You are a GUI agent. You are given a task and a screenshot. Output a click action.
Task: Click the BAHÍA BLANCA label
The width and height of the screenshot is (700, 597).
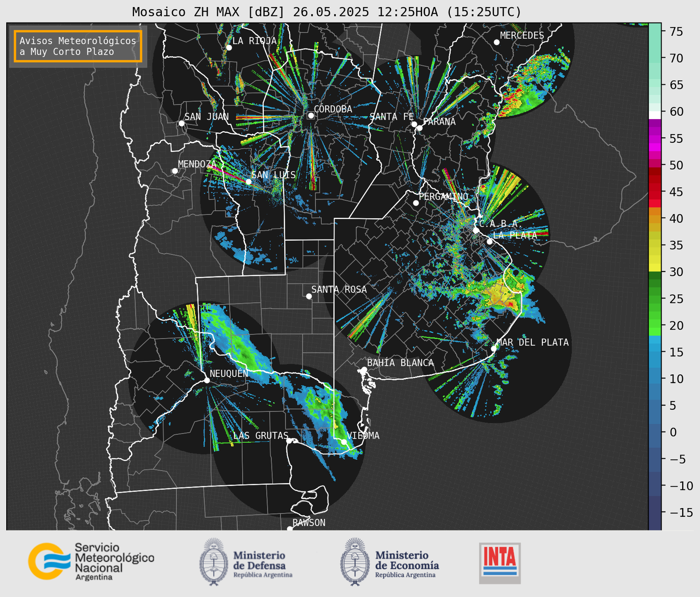click(x=400, y=363)
